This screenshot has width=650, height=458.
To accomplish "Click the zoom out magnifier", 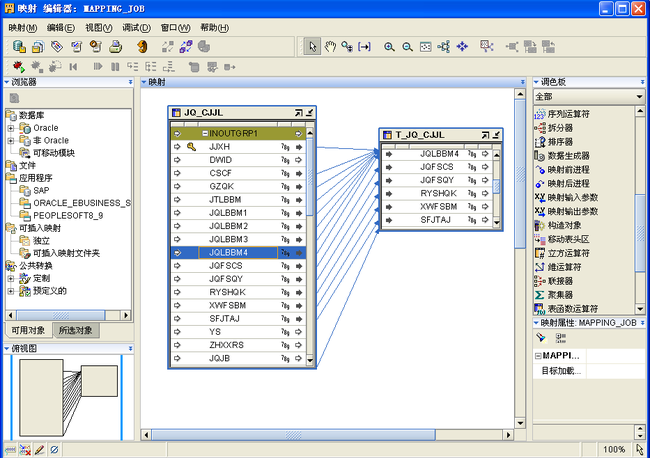I will click(407, 47).
